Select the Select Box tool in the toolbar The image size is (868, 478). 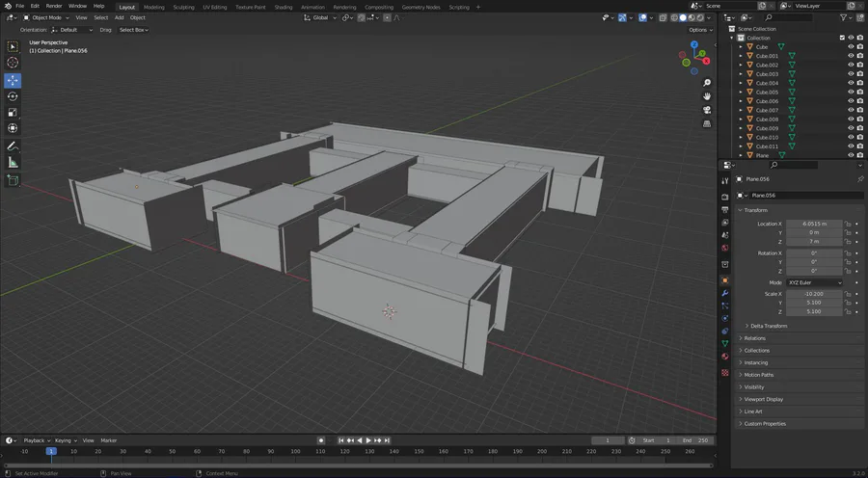point(13,47)
